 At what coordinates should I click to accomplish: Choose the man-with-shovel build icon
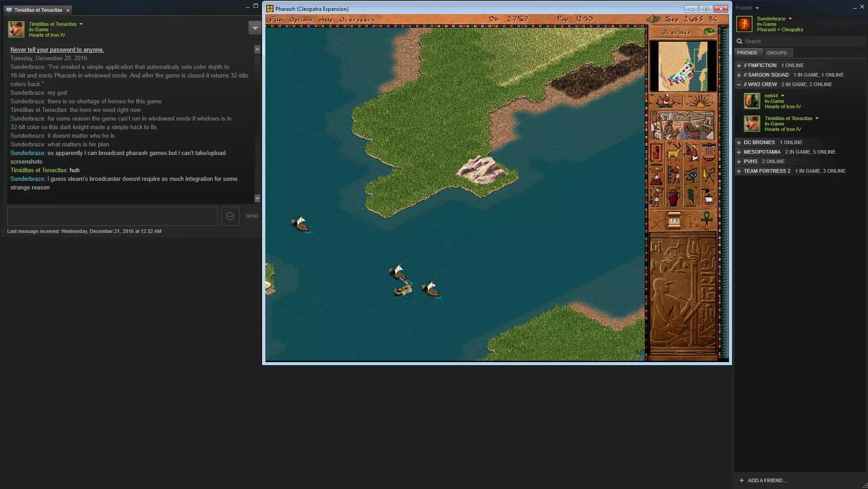(656, 198)
